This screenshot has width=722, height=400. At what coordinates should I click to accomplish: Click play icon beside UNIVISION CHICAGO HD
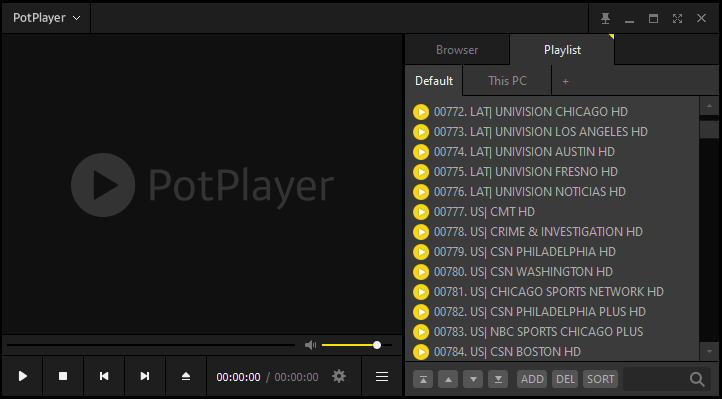pos(421,112)
